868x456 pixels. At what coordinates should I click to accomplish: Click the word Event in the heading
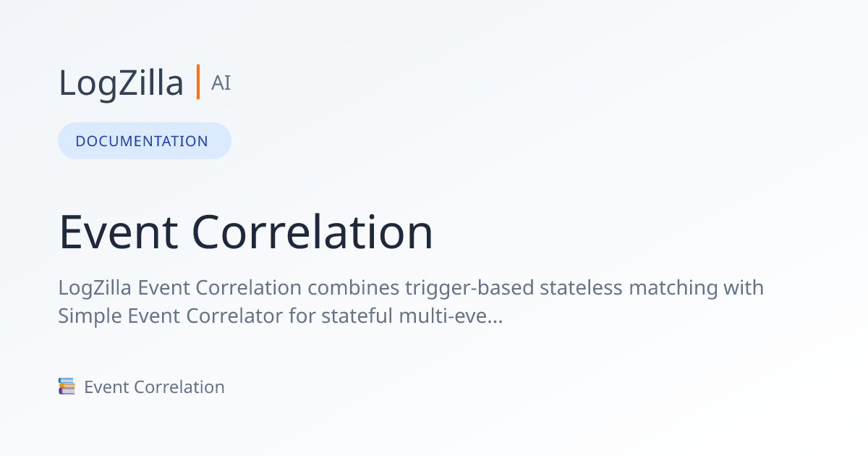coord(119,232)
